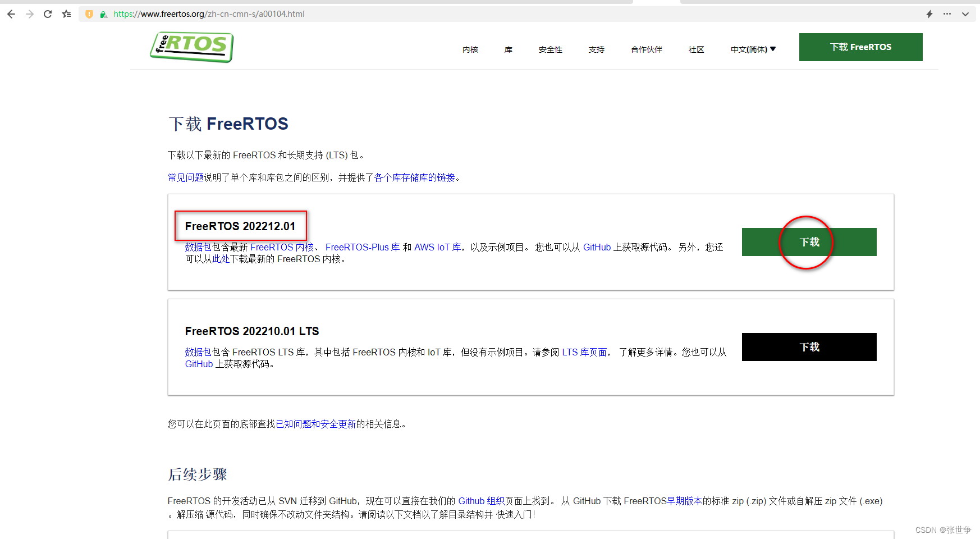This screenshot has width=980, height=539.
Task: Open GitHub link in 202212.01 description
Action: (x=597, y=247)
